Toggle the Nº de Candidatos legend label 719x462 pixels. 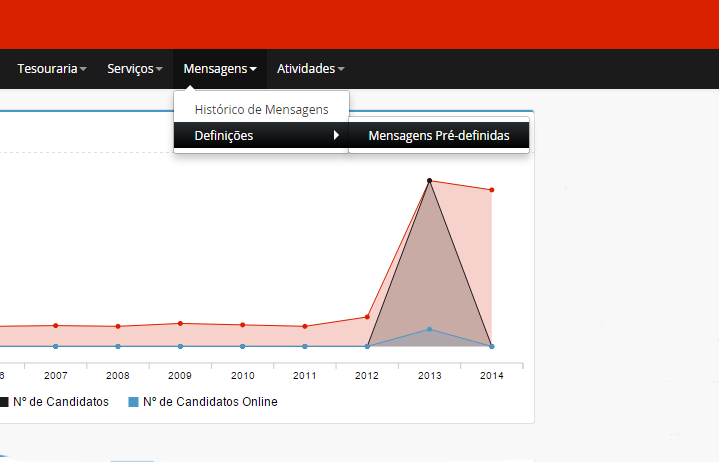pyautogui.click(x=61, y=402)
